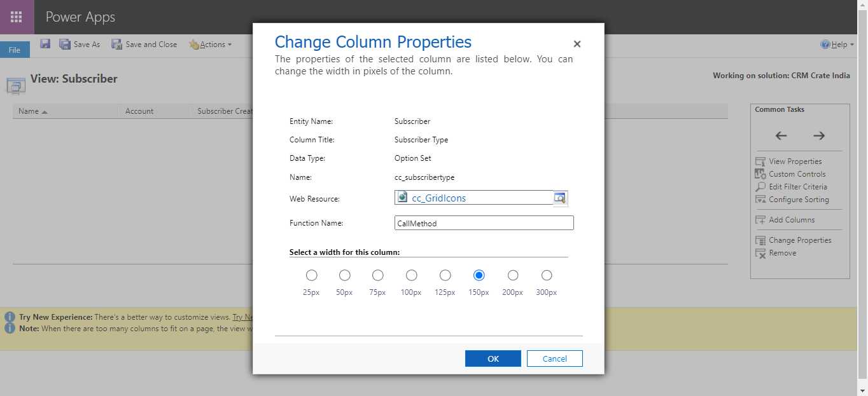The width and height of the screenshot is (868, 396).
Task: Open Edit Filter Criteria
Action: tap(760, 186)
